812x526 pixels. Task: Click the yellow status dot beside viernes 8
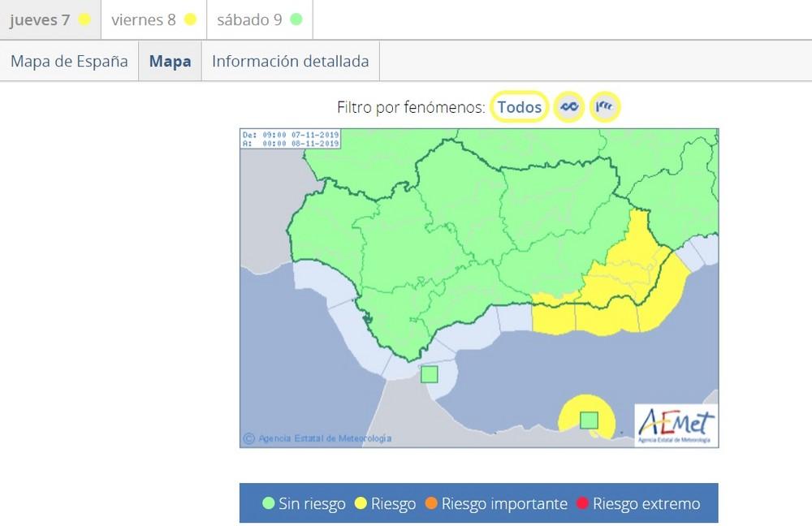tap(191, 19)
